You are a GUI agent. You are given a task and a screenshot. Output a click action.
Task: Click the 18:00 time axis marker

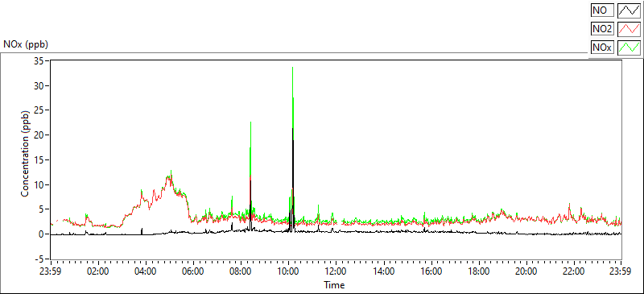(478, 271)
